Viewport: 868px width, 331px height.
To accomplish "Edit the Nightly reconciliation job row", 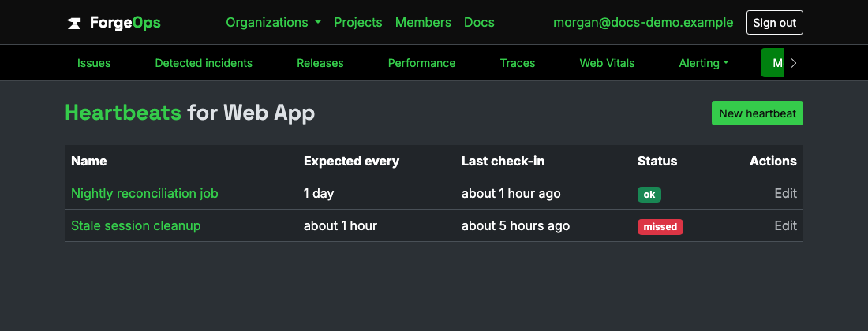I will click(785, 193).
